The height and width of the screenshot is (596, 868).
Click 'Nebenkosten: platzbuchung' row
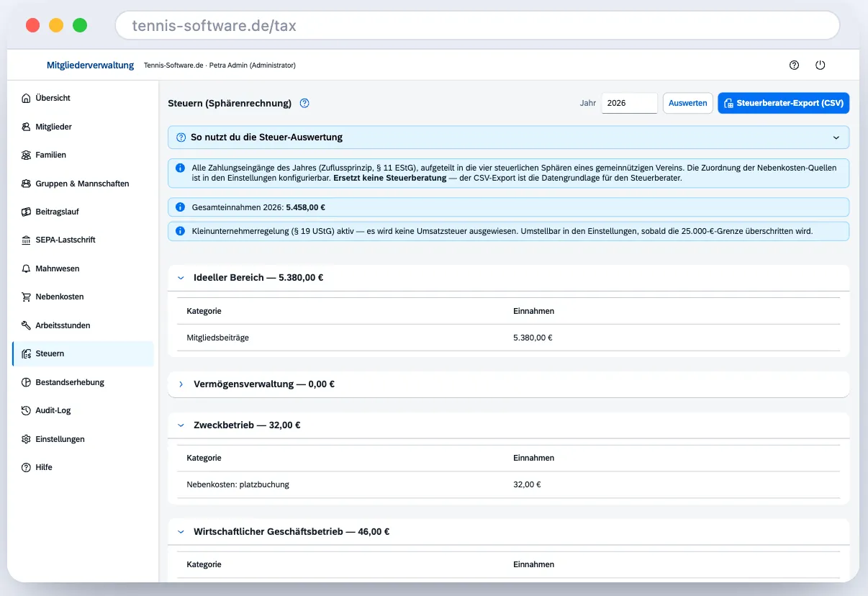(508, 484)
